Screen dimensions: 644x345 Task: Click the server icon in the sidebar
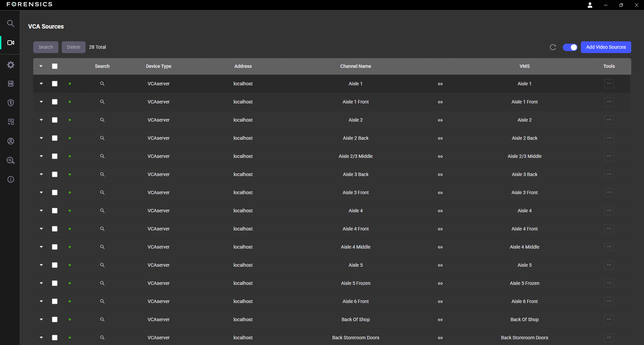[11, 84]
